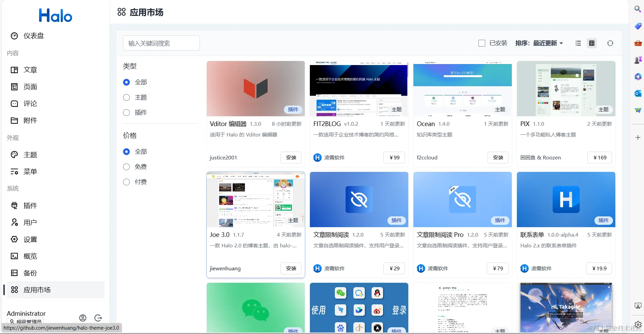The height and width of the screenshot is (334, 644).
Task: Select 插件 type radio button
Action: tap(126, 113)
